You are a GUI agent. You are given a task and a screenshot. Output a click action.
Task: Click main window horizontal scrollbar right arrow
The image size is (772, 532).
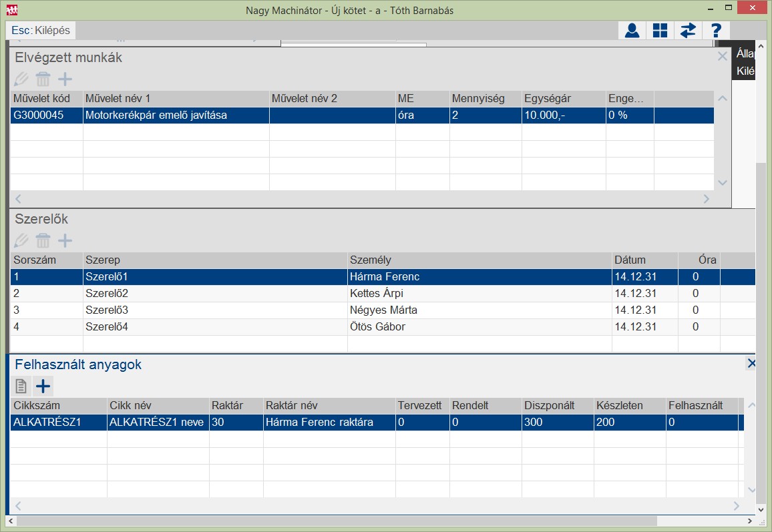click(x=750, y=521)
